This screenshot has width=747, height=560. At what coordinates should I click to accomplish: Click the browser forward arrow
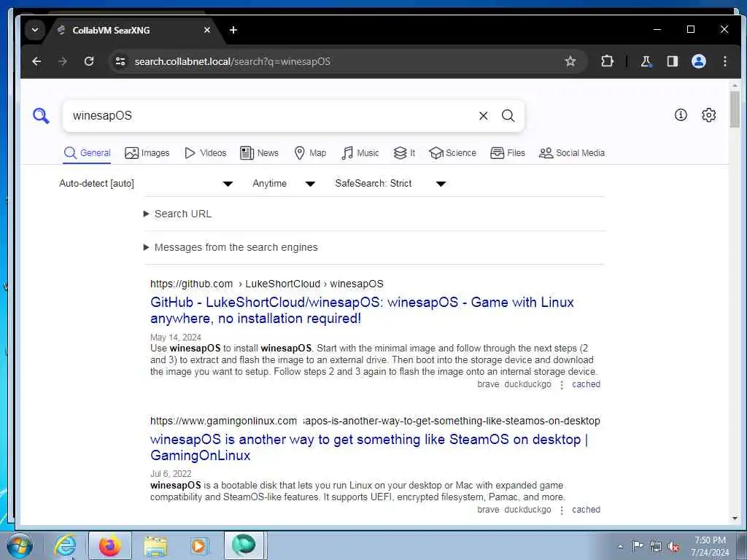(63, 61)
